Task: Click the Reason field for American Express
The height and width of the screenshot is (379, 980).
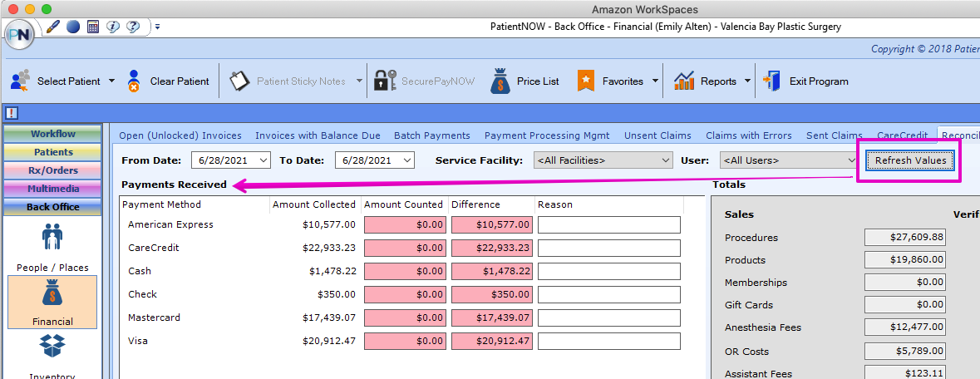Action: click(609, 224)
